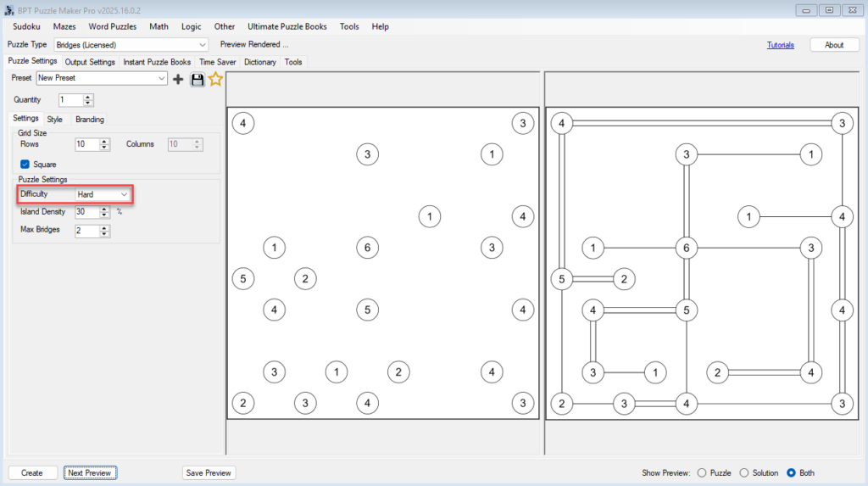
Task: Click the star favorite preset icon
Action: click(x=215, y=79)
